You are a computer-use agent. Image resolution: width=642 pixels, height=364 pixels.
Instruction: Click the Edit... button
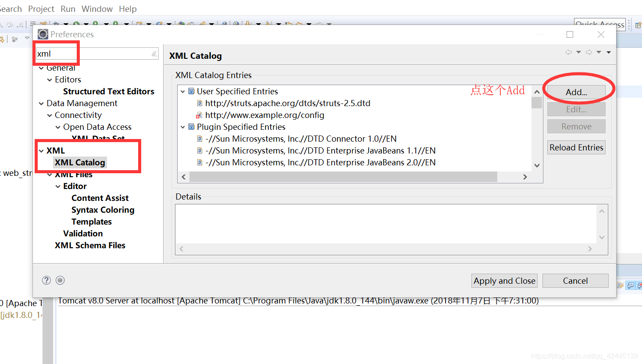576,109
